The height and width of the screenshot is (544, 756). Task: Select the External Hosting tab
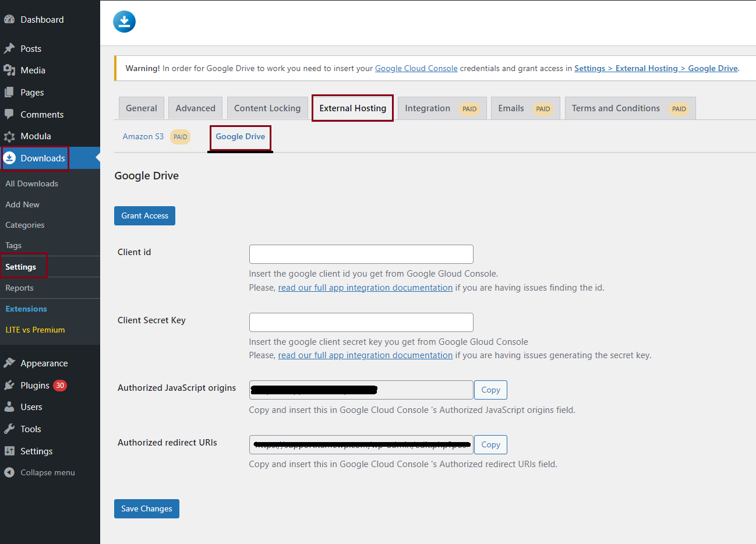coord(353,108)
